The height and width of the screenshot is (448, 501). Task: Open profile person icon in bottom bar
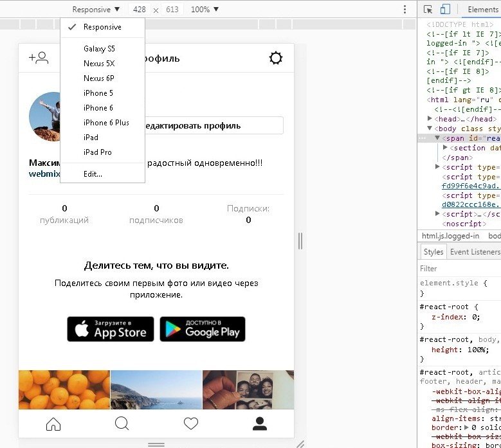[259, 424]
